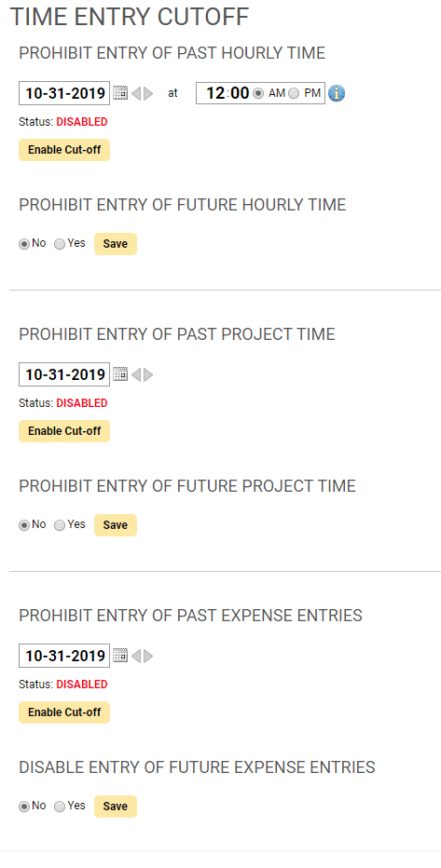The image size is (441, 868).
Task: Select Yes for prohibit future project time
Action: 60,525
